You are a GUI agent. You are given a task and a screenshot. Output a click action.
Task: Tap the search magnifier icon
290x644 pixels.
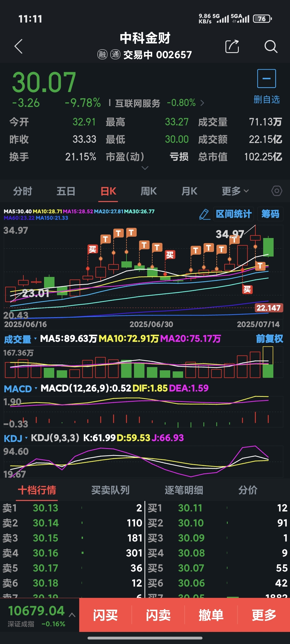[x=271, y=47]
